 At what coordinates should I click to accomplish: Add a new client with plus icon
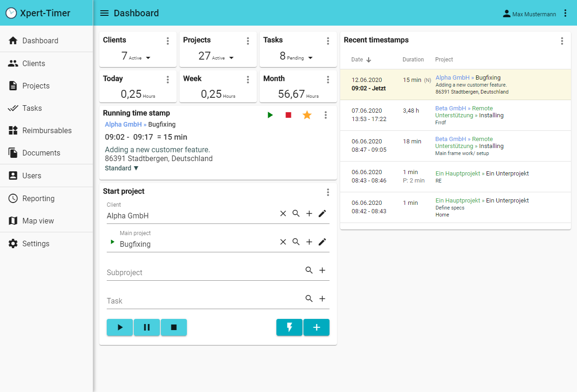click(309, 213)
